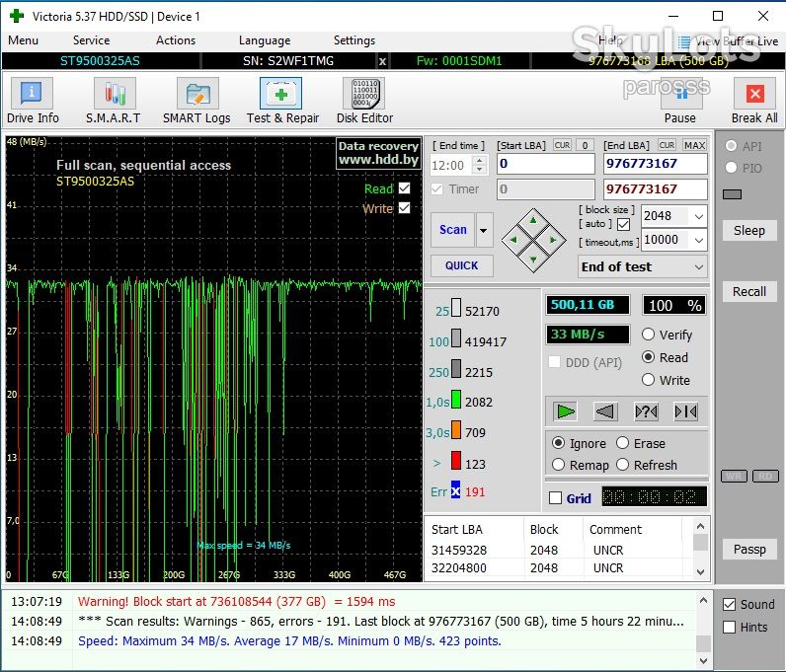The width and height of the screenshot is (786, 672).
Task: Click the grey indicator below PIO
Action: 732,194
